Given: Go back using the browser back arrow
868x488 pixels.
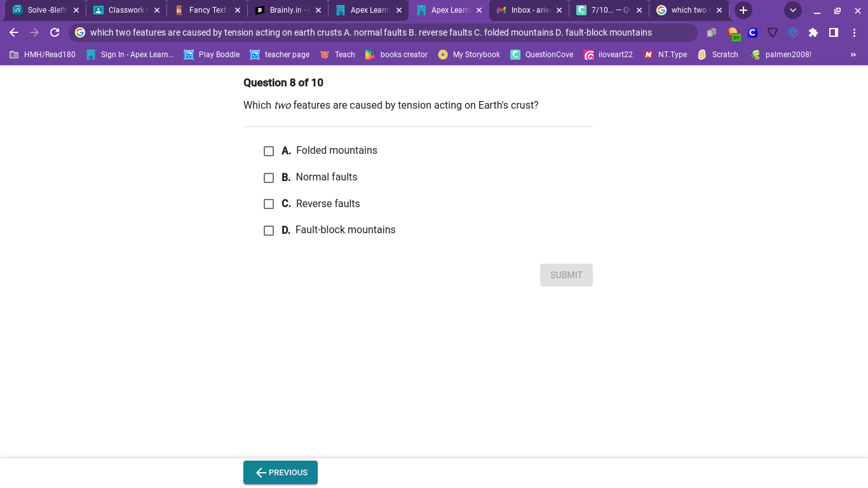Looking at the screenshot, I should coord(14,32).
